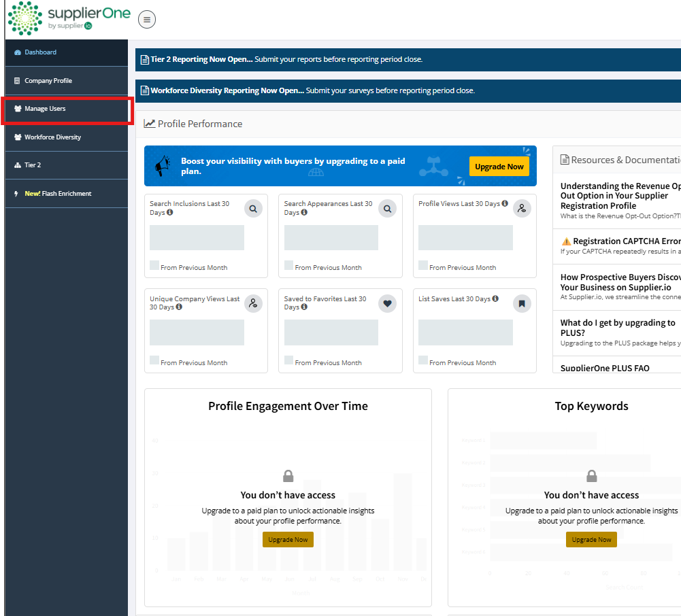The image size is (681, 616).
Task: Open Tier 2 sidebar item
Action: click(x=33, y=165)
